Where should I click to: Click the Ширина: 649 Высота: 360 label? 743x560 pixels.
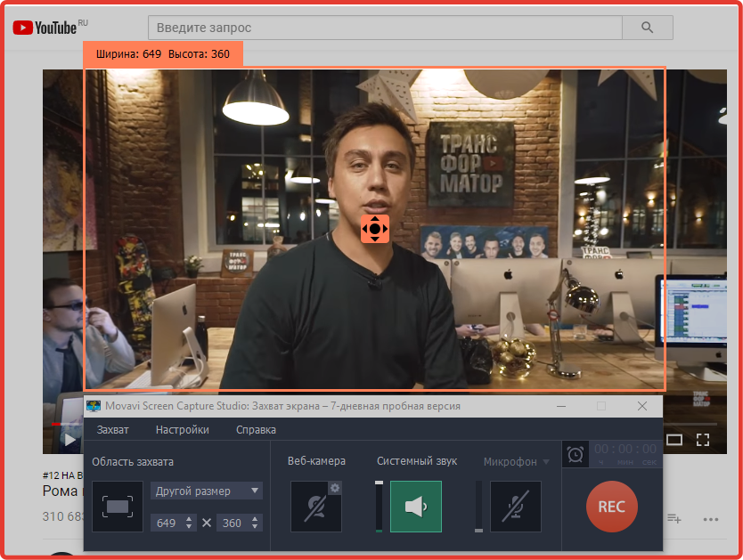point(162,54)
